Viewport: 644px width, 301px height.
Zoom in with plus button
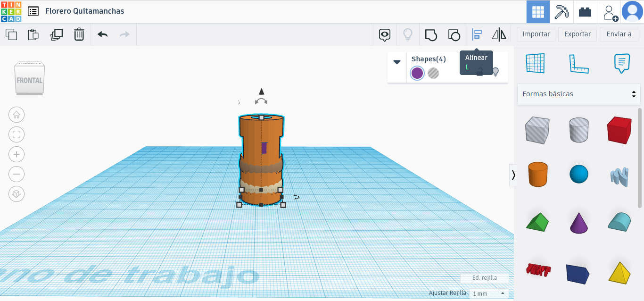(x=17, y=154)
